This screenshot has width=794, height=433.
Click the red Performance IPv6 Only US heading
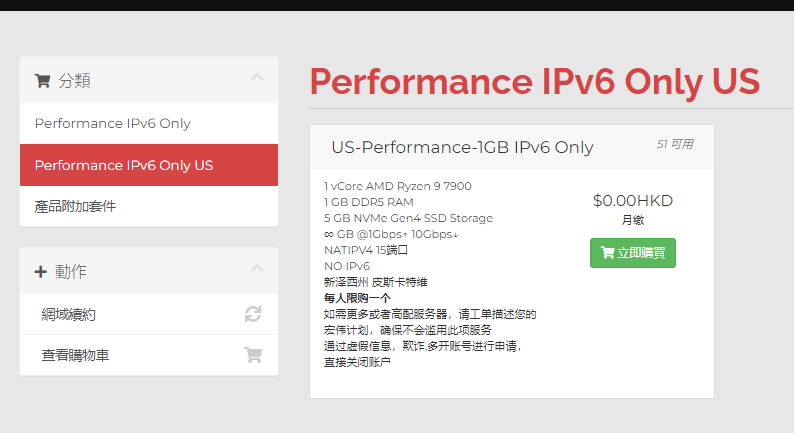pos(534,81)
